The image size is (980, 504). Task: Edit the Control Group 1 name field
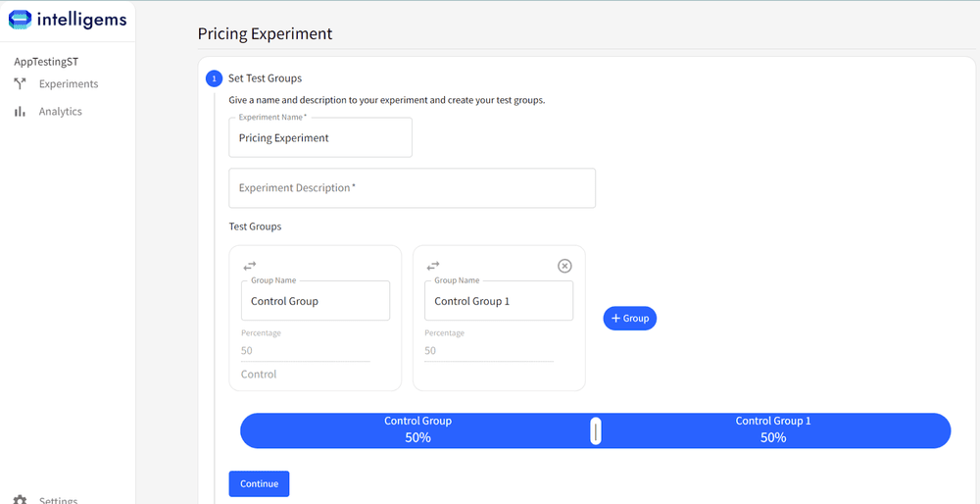tap(499, 301)
